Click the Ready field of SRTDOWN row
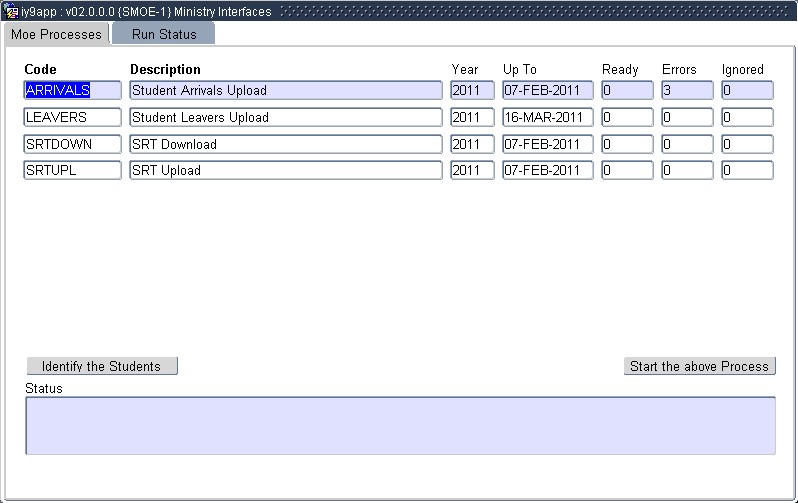This screenshot has height=503, width=798. click(627, 144)
